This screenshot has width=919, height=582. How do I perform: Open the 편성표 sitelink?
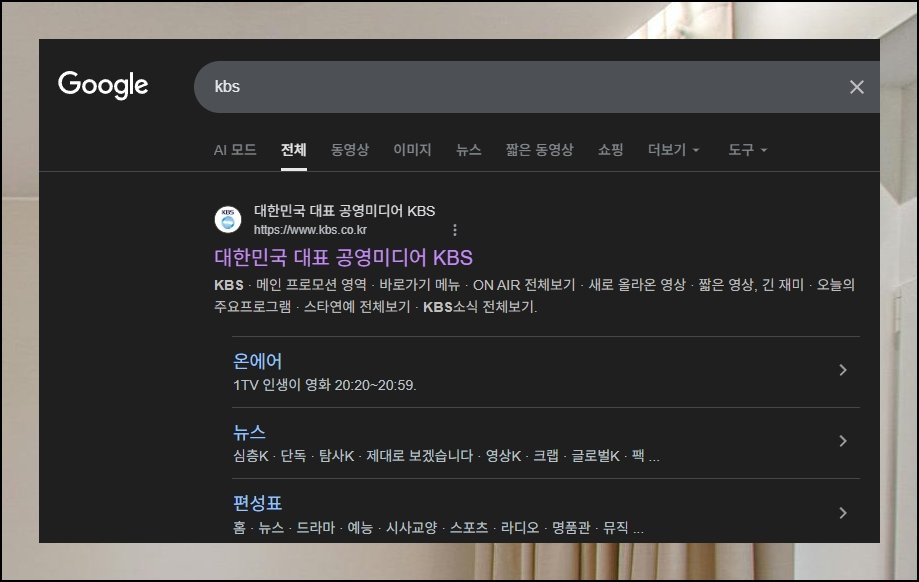[x=257, y=503]
